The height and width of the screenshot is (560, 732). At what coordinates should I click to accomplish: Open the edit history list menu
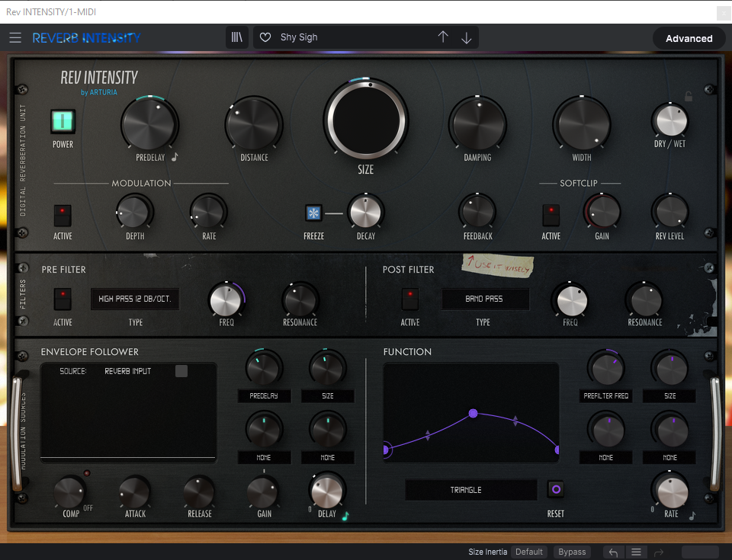click(x=637, y=552)
